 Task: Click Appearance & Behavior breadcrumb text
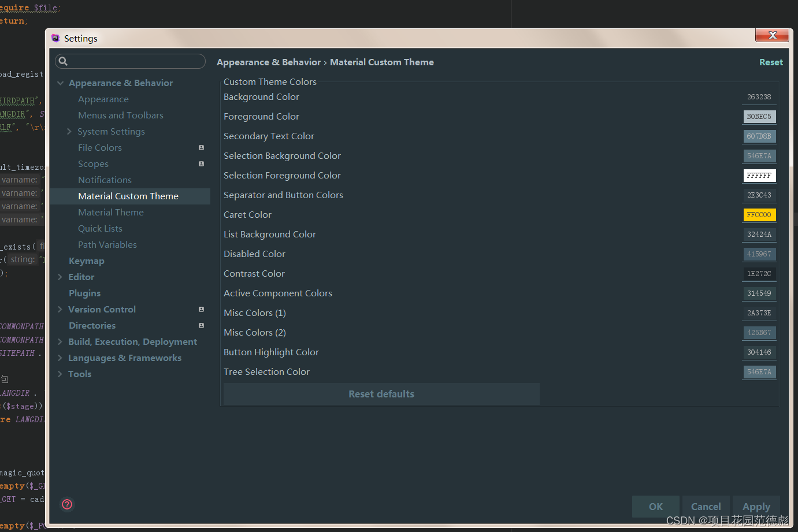tap(269, 62)
